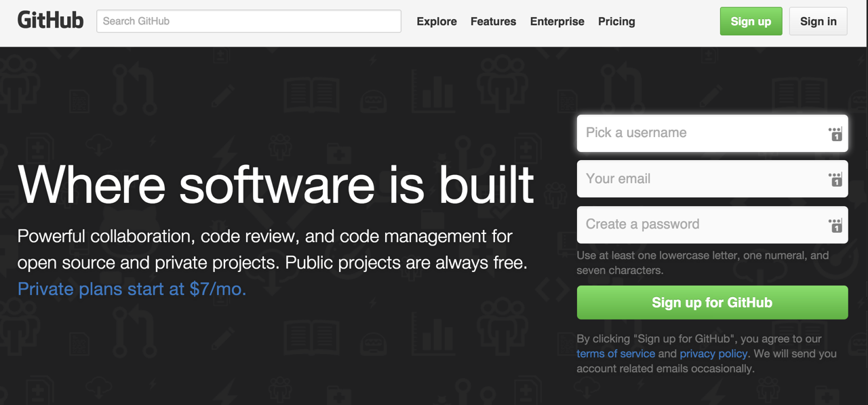Focus the Search GitHub box
The image size is (868, 405).
pos(249,21)
